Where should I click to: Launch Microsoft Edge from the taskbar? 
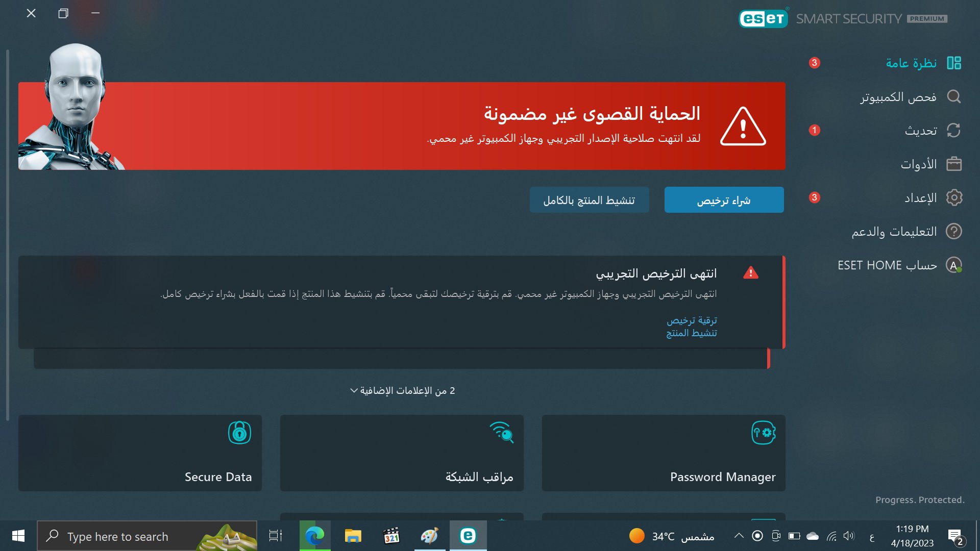[315, 536]
